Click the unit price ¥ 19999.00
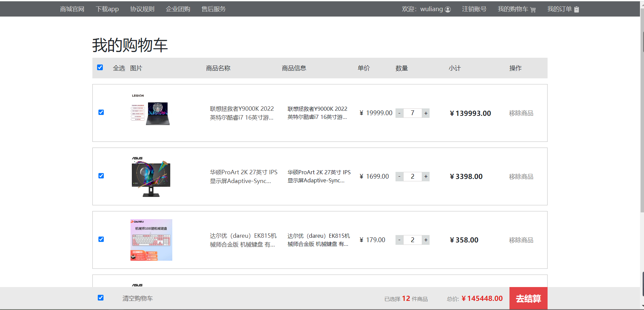 point(376,113)
